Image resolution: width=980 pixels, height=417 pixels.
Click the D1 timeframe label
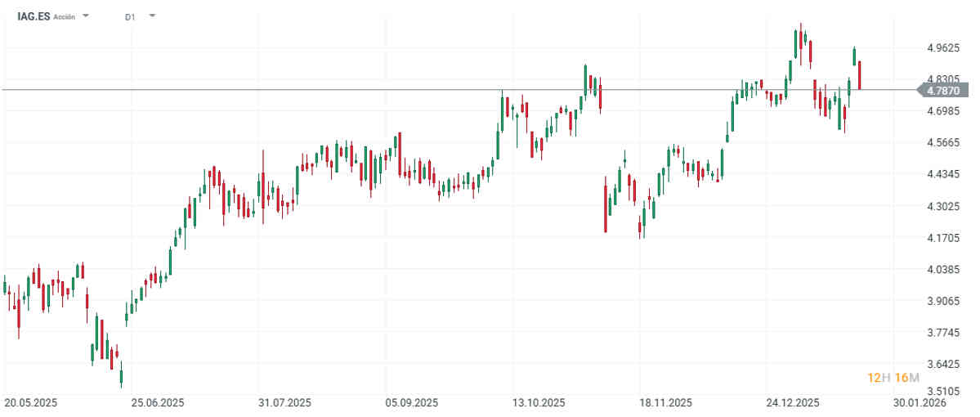[x=130, y=16]
